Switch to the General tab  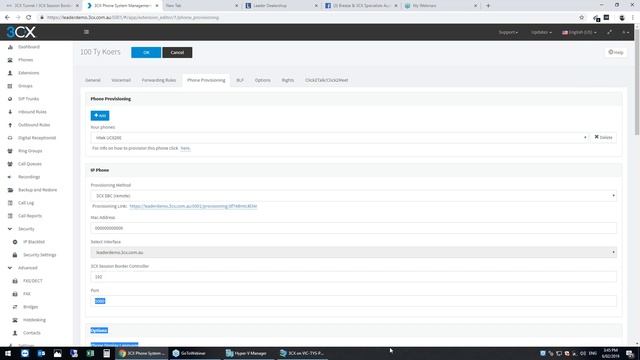(93, 80)
